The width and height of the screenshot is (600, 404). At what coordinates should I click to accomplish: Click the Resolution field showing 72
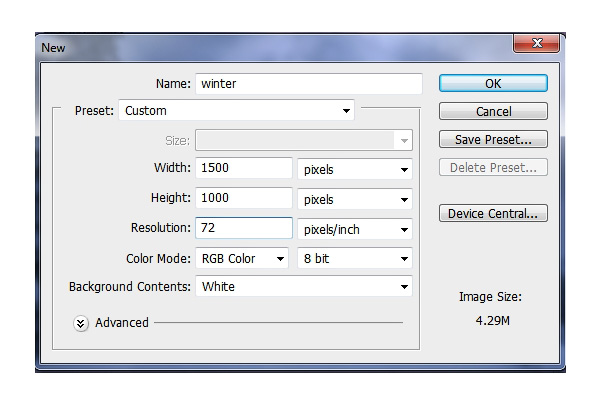click(244, 228)
